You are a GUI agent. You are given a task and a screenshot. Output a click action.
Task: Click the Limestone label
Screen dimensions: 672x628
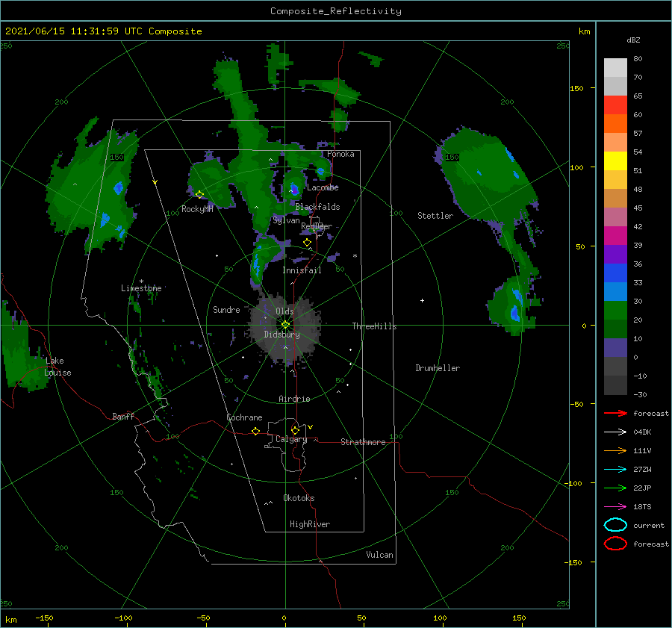point(141,288)
